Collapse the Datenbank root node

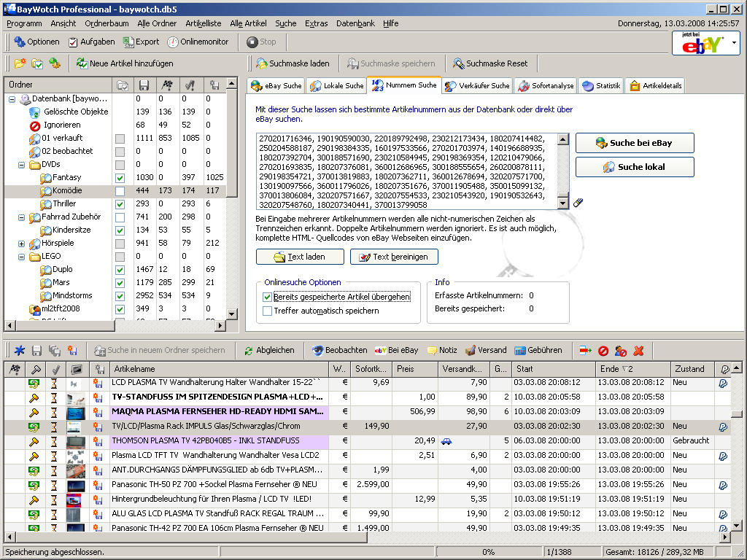[12, 99]
